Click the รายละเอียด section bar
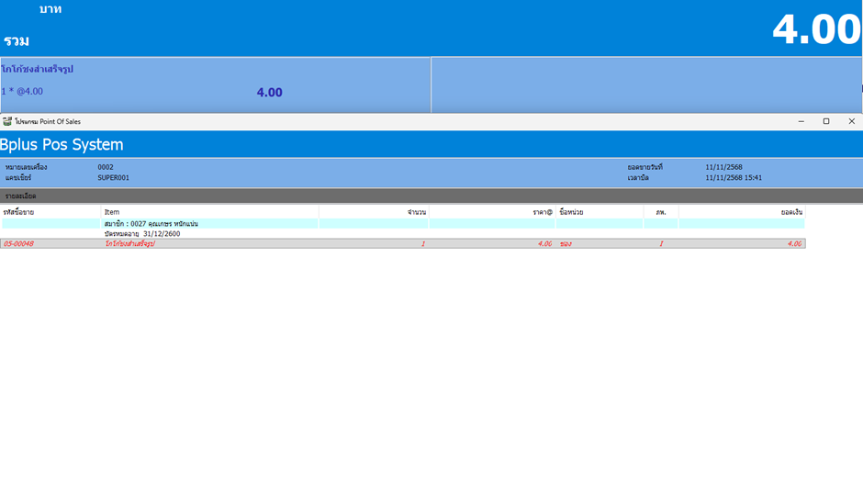Image resolution: width=863 pixels, height=504 pixels. [20, 196]
